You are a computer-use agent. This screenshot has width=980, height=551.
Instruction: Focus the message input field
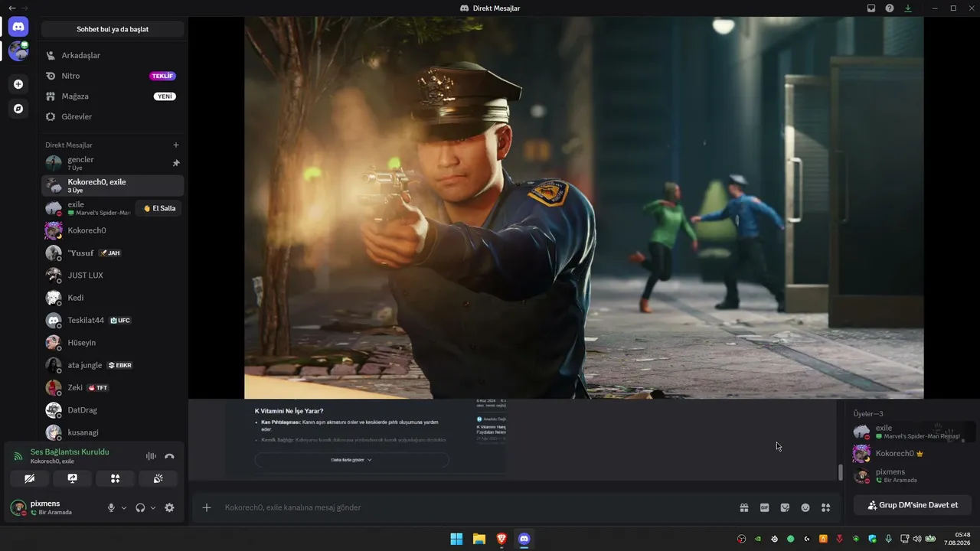click(x=475, y=507)
